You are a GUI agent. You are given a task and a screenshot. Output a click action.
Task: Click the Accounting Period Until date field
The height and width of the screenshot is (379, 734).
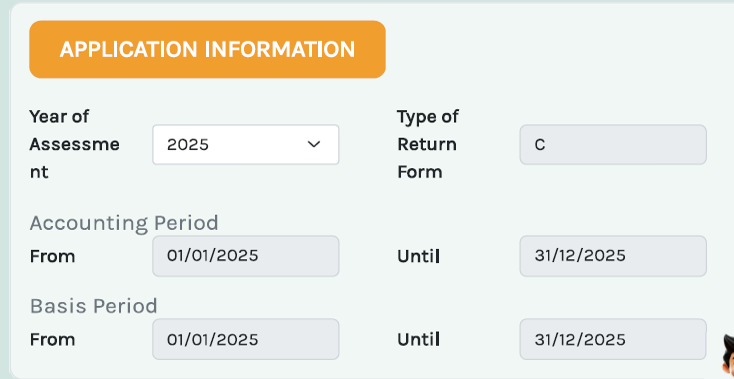pos(613,256)
